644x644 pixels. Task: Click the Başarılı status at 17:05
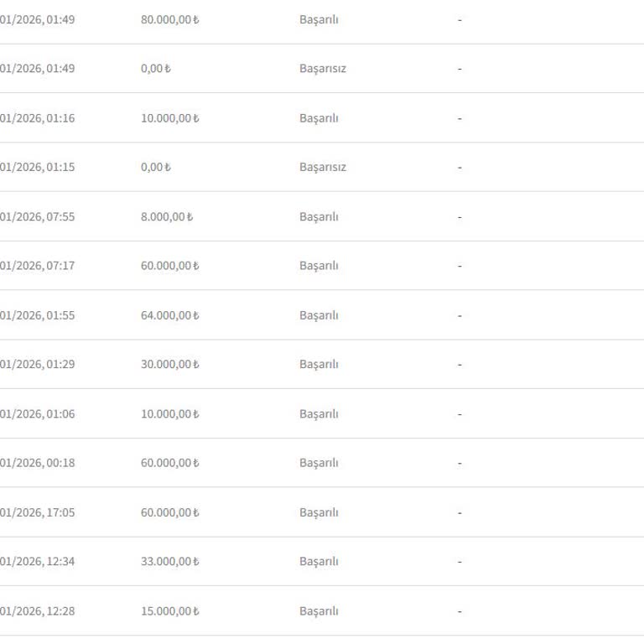click(x=319, y=512)
